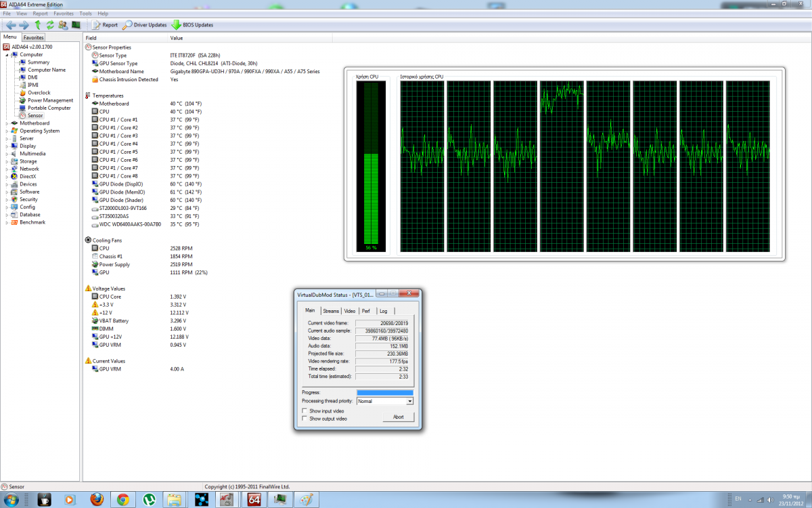The height and width of the screenshot is (508, 812).
Task: Check for BIOS Updates
Action: point(192,25)
